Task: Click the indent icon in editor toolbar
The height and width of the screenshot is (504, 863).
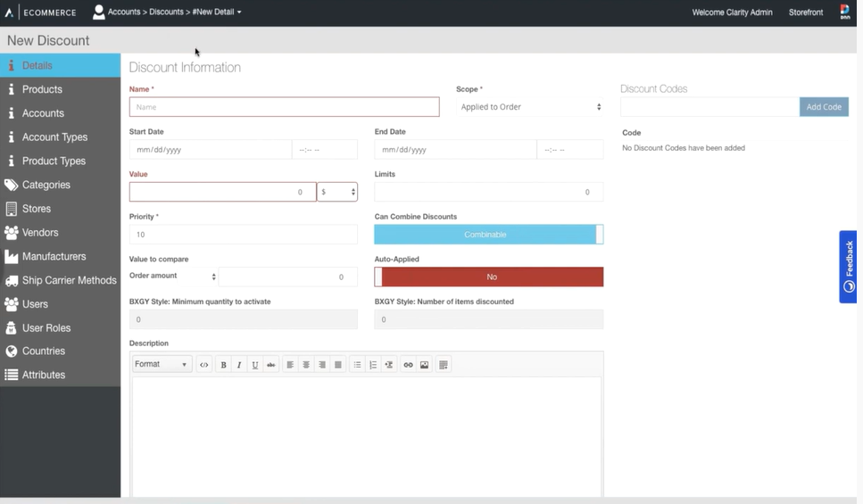Action: [x=389, y=365]
